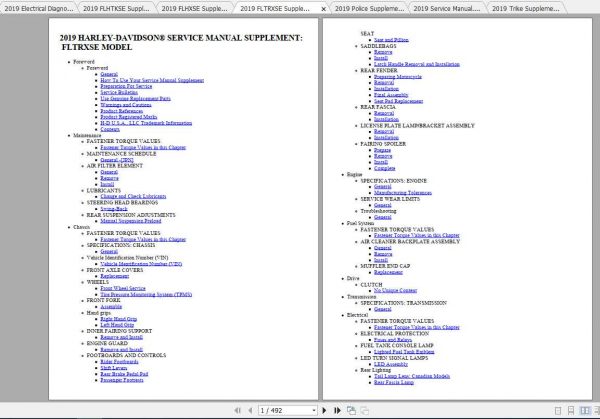Open the Warnings and Cautions link
This screenshot has width=600, height=419.
pos(126,104)
